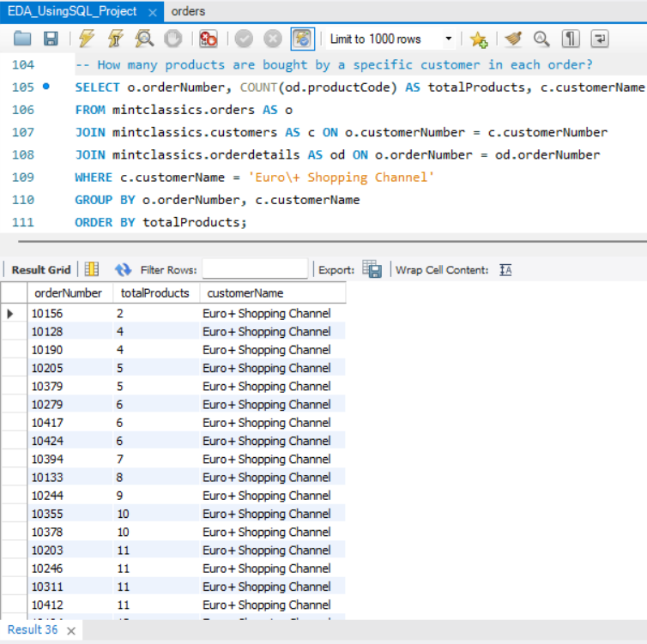
Task: Close the EDA_UsingSQL_Project tab
Action: [x=153, y=12]
